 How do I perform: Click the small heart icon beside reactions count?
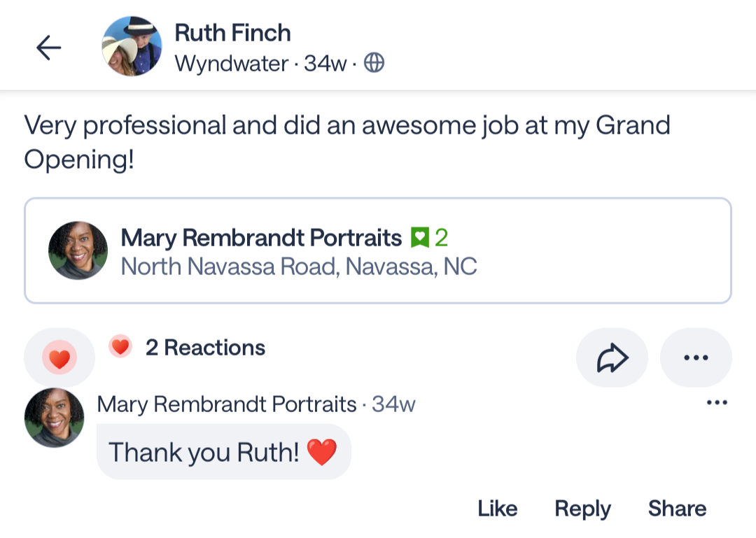(120, 347)
